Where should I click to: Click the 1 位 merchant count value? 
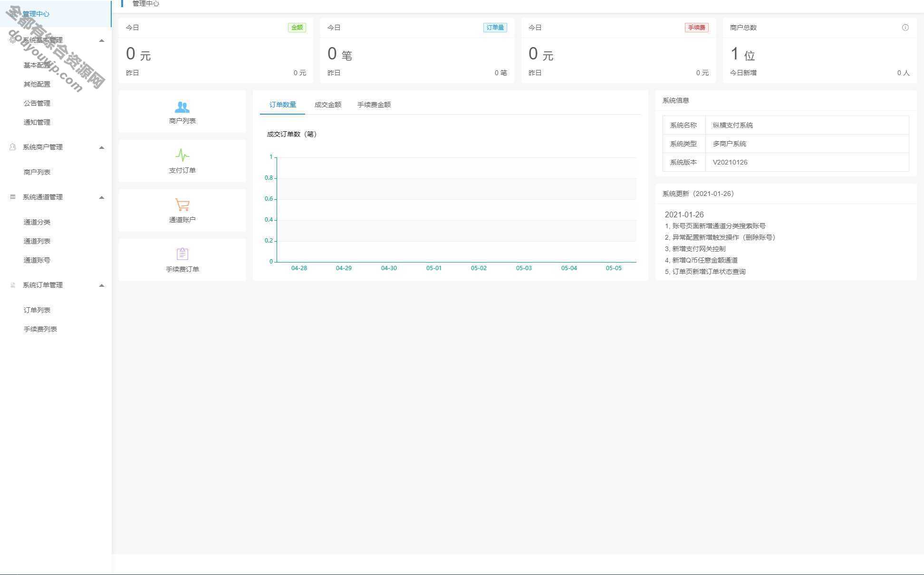click(x=743, y=54)
